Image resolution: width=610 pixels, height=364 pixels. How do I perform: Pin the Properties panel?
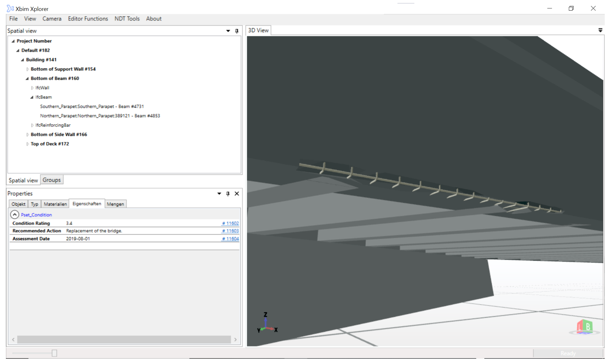228,194
